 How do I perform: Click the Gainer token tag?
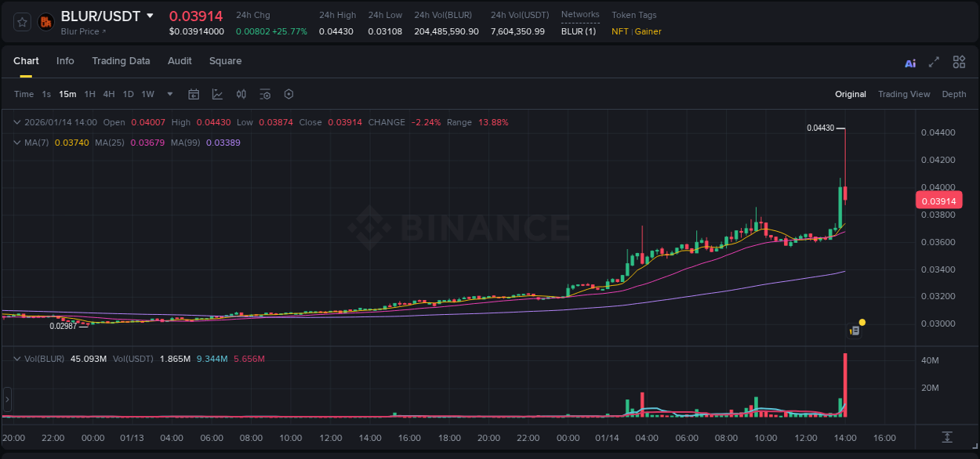[x=648, y=31]
